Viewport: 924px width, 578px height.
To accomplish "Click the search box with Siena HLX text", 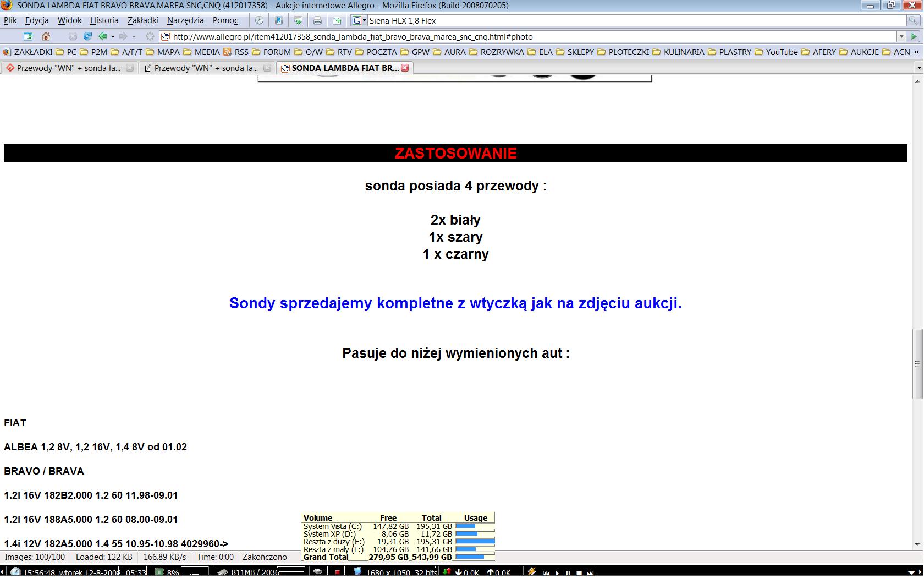I will click(x=637, y=20).
